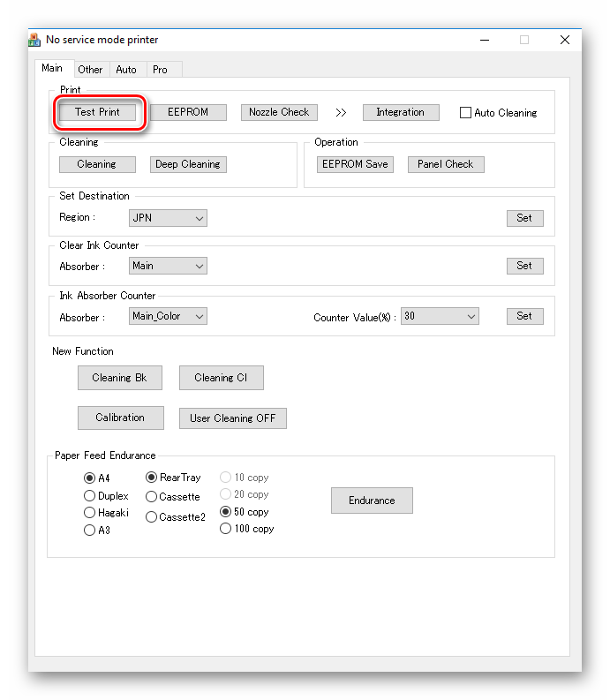Image resolution: width=610 pixels, height=700 pixels.
Task: Switch to the Other tab
Action: 90,70
